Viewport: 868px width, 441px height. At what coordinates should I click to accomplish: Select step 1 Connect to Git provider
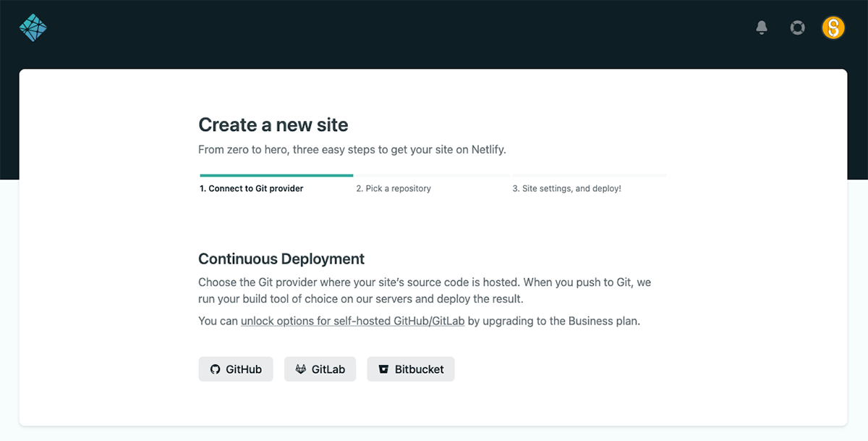pyautogui.click(x=251, y=188)
